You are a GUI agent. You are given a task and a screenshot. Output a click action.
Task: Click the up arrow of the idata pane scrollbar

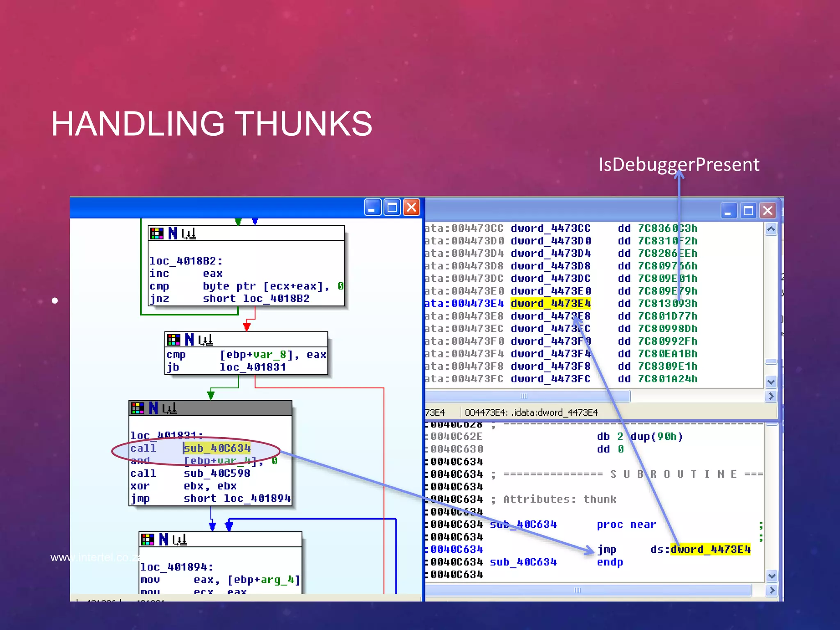pyautogui.click(x=771, y=229)
